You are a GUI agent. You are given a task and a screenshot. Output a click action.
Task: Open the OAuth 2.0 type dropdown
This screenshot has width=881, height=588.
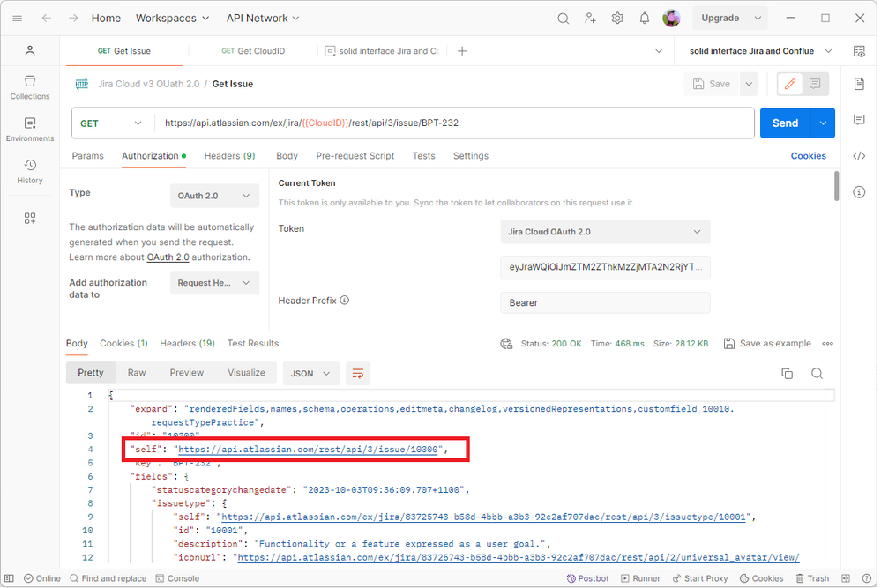click(x=214, y=196)
